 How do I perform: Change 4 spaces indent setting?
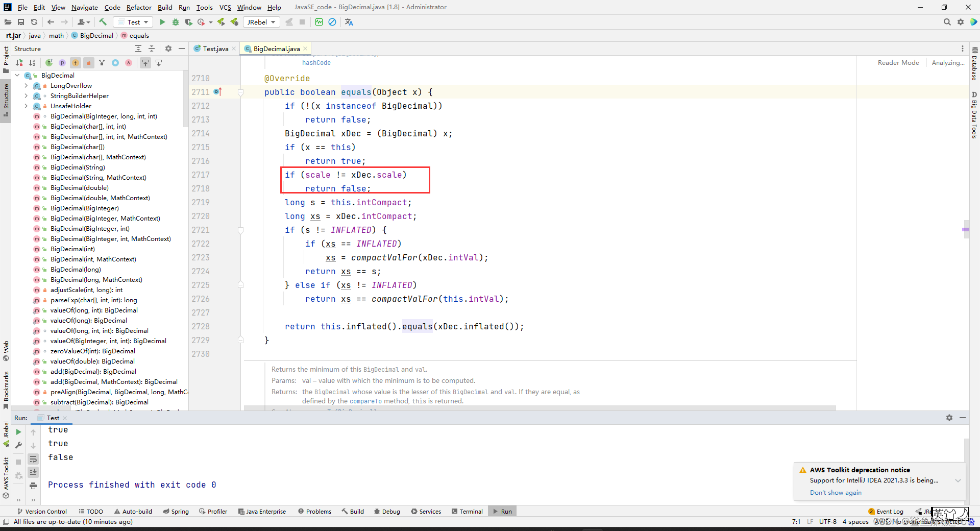(855, 521)
